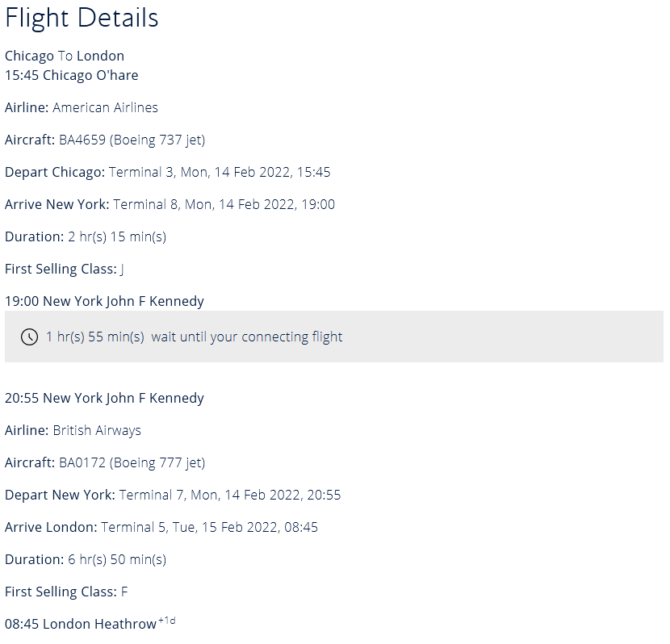Click the Depart New York Terminal 7 line

point(173,495)
